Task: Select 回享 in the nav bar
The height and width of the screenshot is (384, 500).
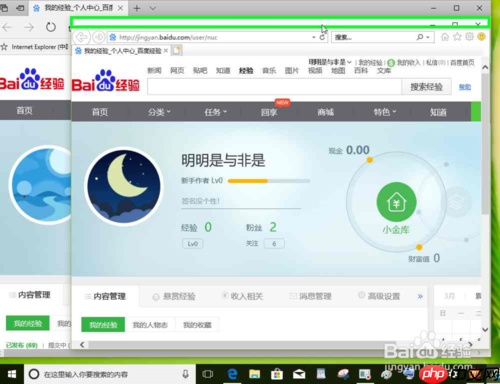Action: [x=269, y=112]
